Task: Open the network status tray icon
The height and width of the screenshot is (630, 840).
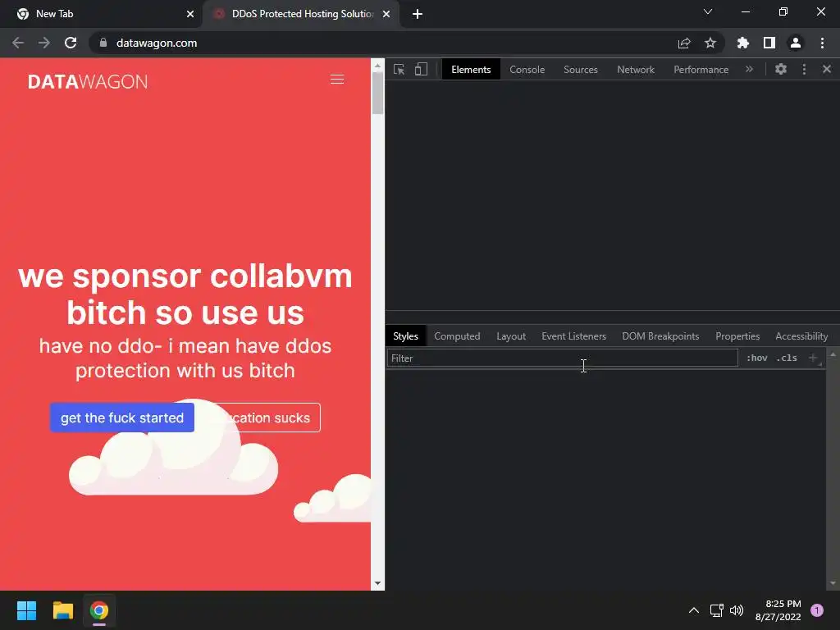Action: click(716, 610)
